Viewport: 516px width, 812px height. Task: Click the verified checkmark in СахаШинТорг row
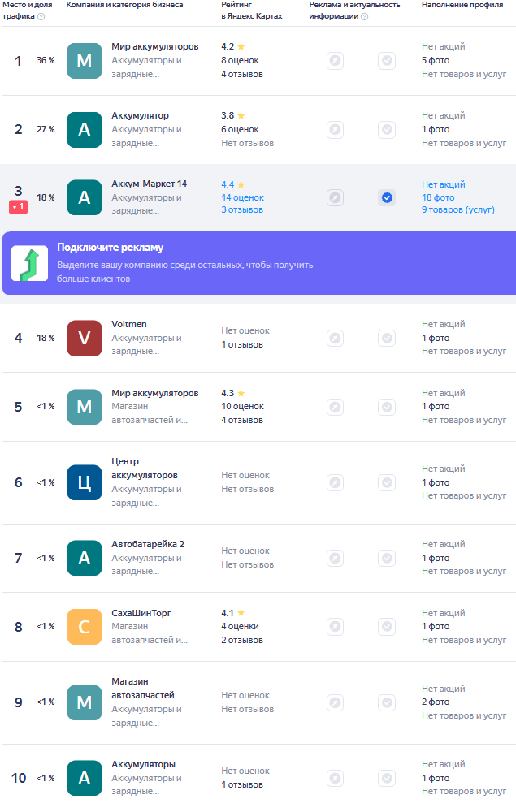[x=387, y=627]
